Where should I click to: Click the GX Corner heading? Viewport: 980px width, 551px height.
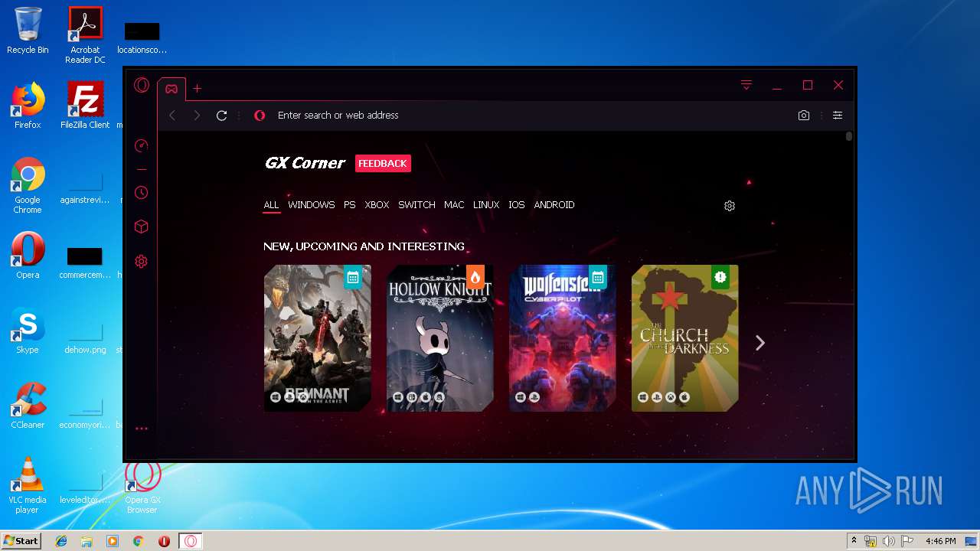tap(305, 163)
